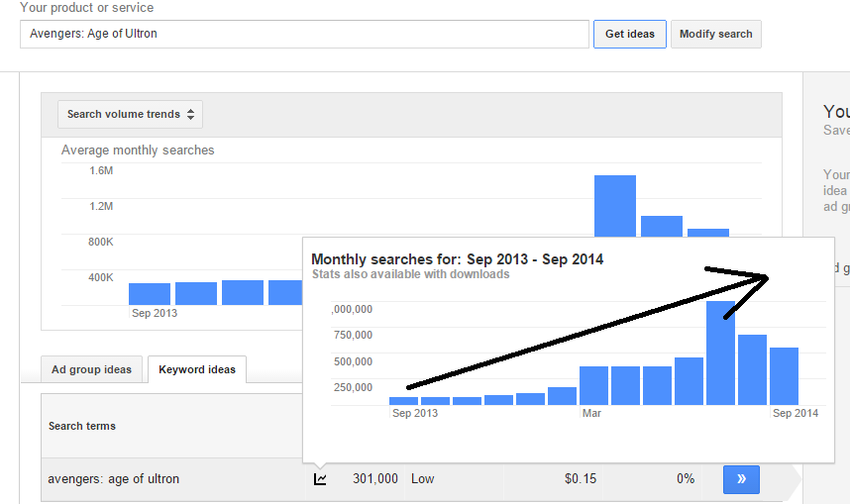Switch to the Ad group ideas tab
850x504 pixels.
click(x=91, y=369)
